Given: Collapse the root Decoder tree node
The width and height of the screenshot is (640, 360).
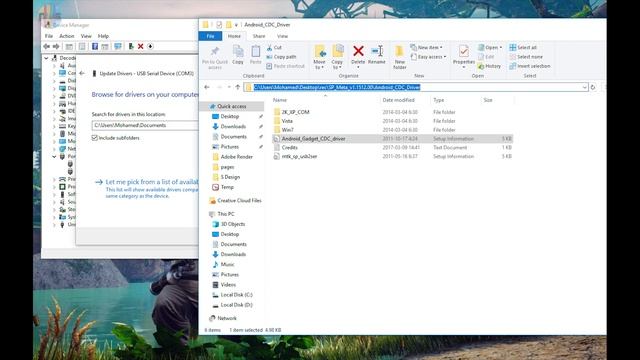Looking at the screenshot, I should click(x=46, y=58).
